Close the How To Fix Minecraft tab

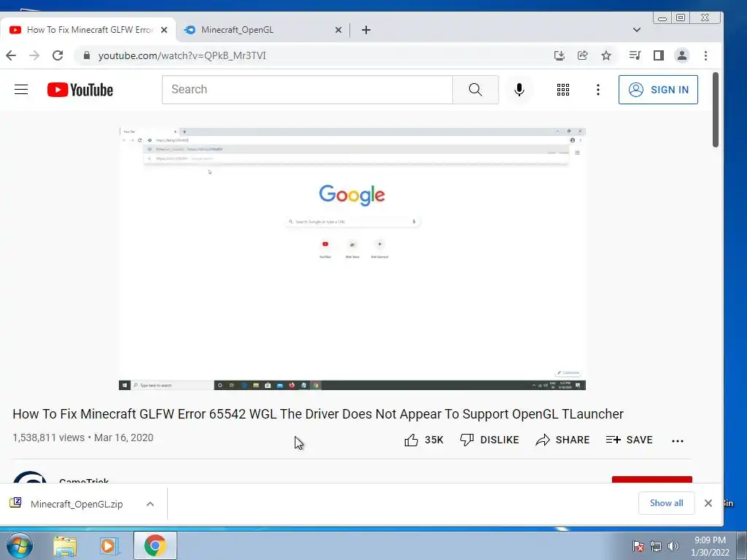coord(164,30)
